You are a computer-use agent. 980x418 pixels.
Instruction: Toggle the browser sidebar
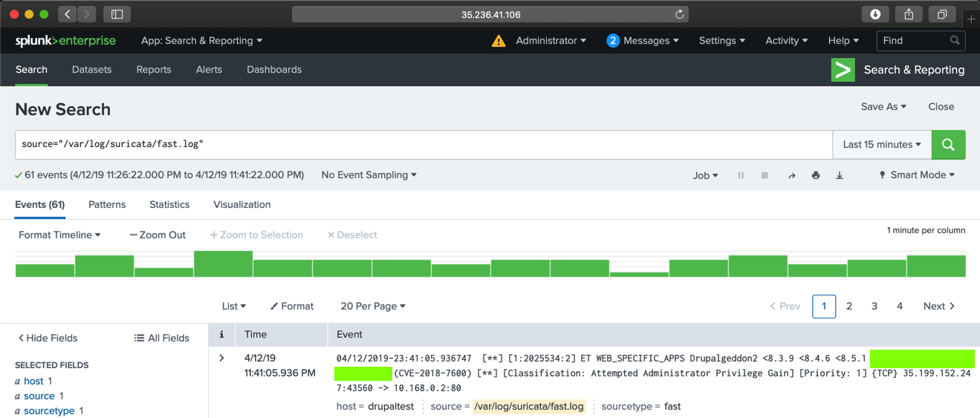(117, 14)
